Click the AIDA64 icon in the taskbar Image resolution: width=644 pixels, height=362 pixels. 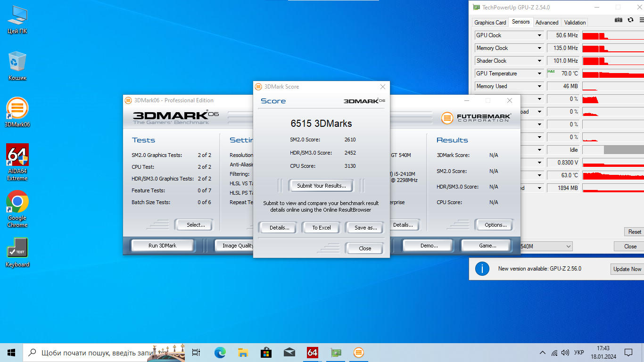312,353
